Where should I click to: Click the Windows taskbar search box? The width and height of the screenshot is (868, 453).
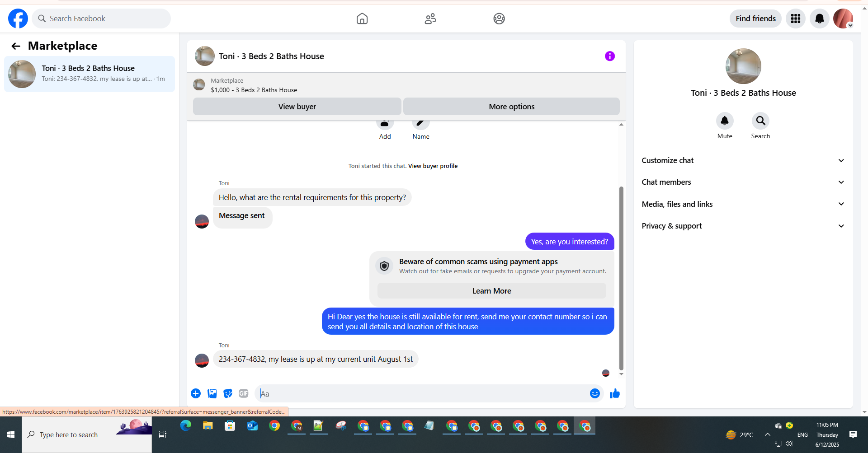(87, 434)
